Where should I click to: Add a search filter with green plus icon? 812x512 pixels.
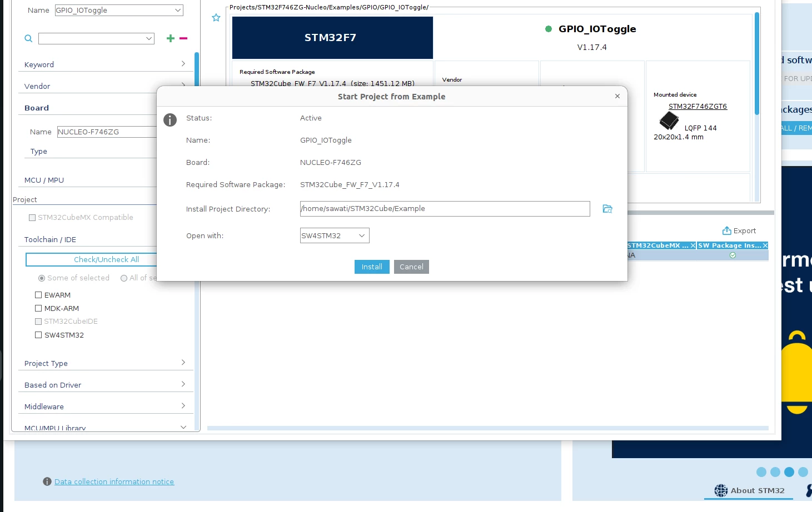click(x=171, y=38)
